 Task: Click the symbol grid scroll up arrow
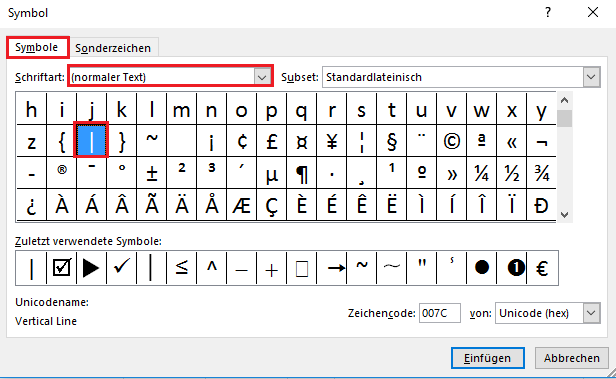(565, 101)
